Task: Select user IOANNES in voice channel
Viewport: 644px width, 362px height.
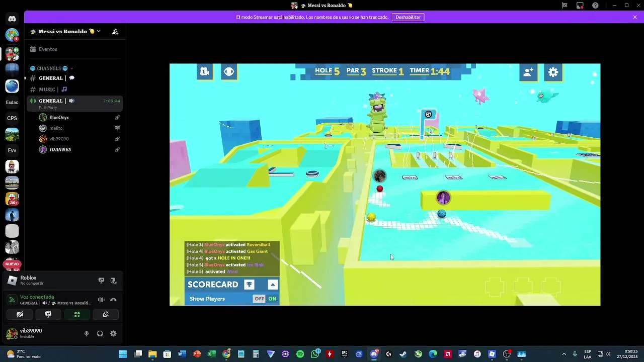Action: tap(79, 150)
